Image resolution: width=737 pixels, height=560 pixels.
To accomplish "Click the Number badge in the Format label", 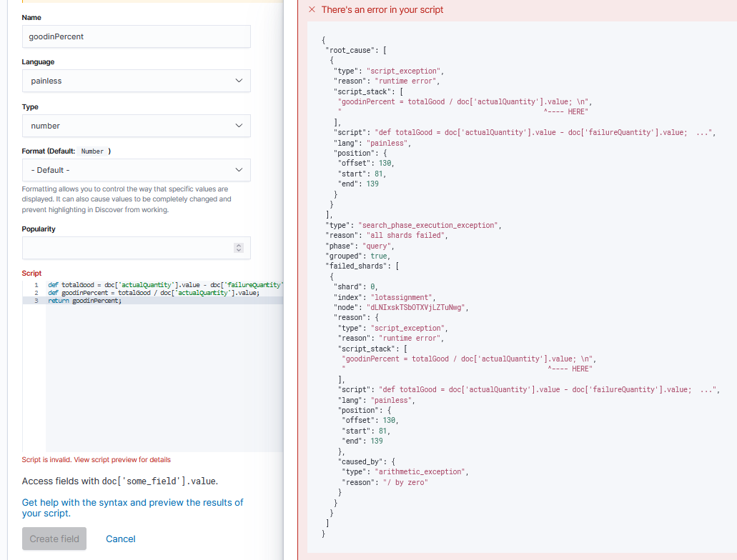I will pyautogui.click(x=92, y=151).
